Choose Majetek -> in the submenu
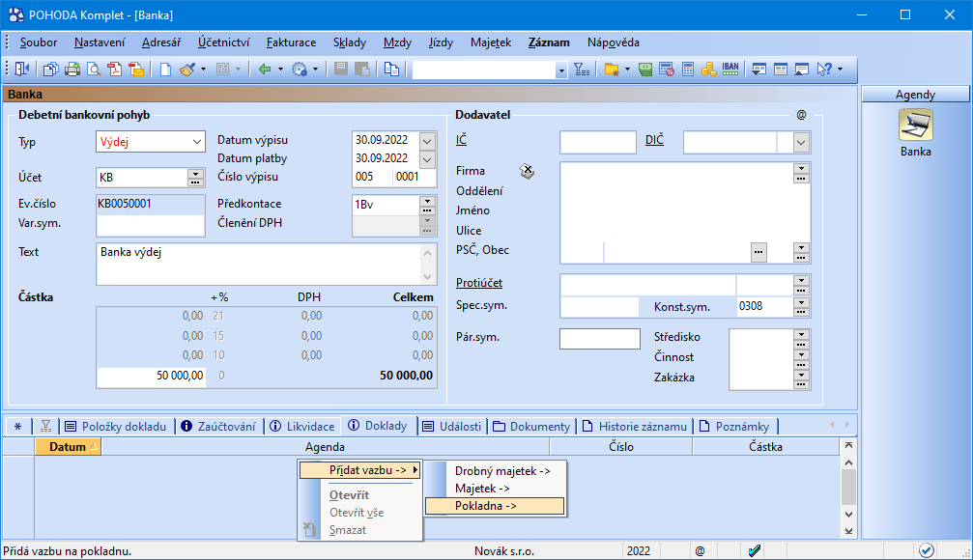The width and height of the screenshot is (973, 560). tap(495, 489)
